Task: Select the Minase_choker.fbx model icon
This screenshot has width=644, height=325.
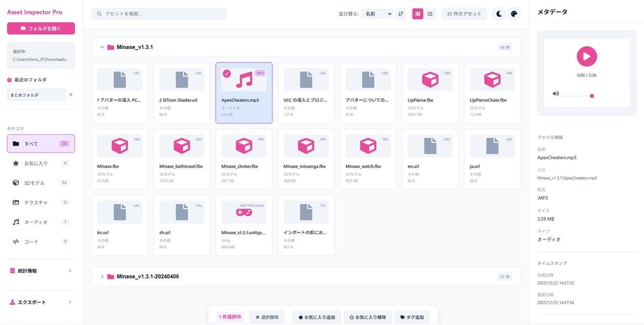Action: pos(244,146)
